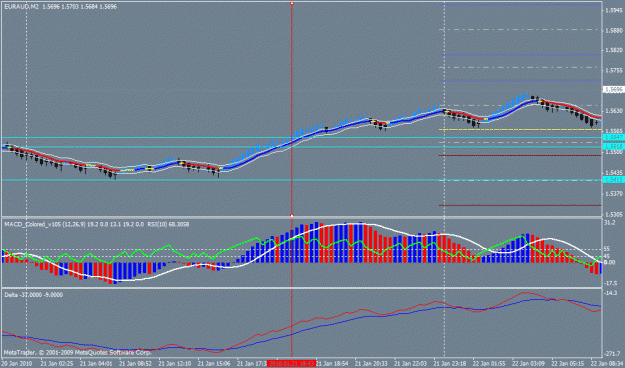
Task: Click the EURAUD,M2 symbol label
Action: point(21,7)
